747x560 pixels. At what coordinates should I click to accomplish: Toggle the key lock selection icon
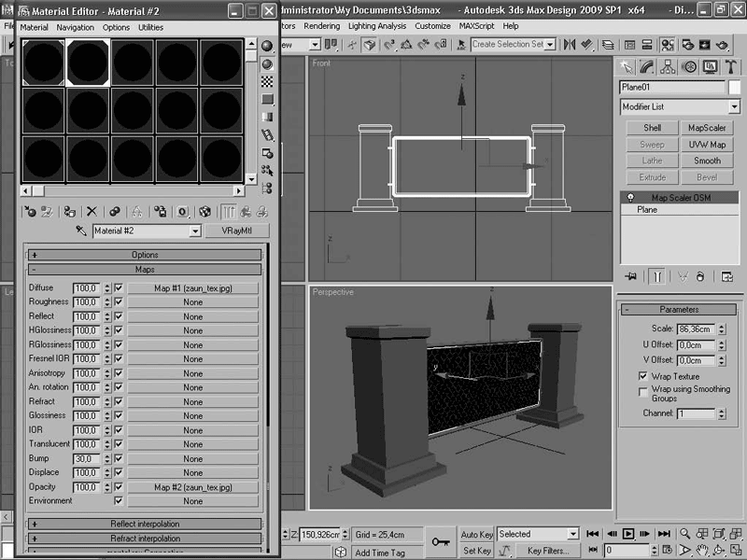(x=440, y=541)
